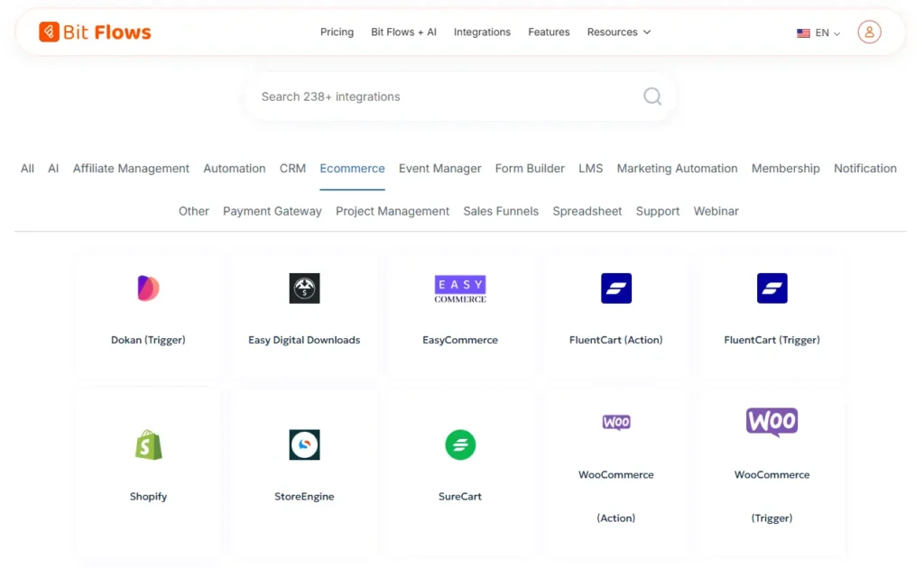
Task: Click the FluentCart (Action) title
Action: point(615,340)
